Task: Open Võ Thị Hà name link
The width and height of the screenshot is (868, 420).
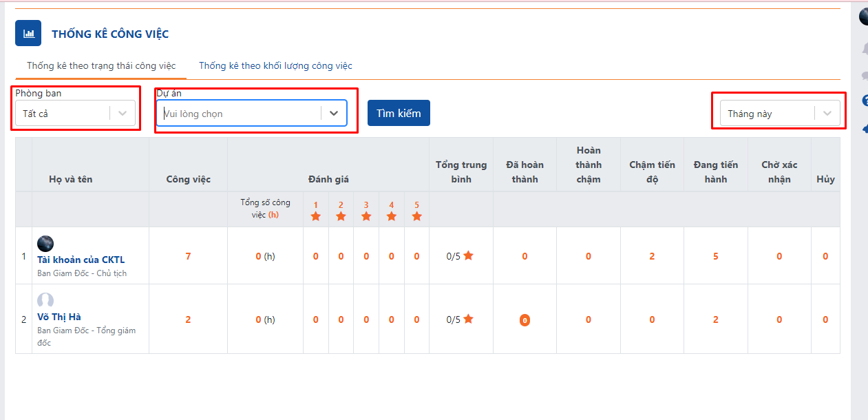Action: coord(59,317)
